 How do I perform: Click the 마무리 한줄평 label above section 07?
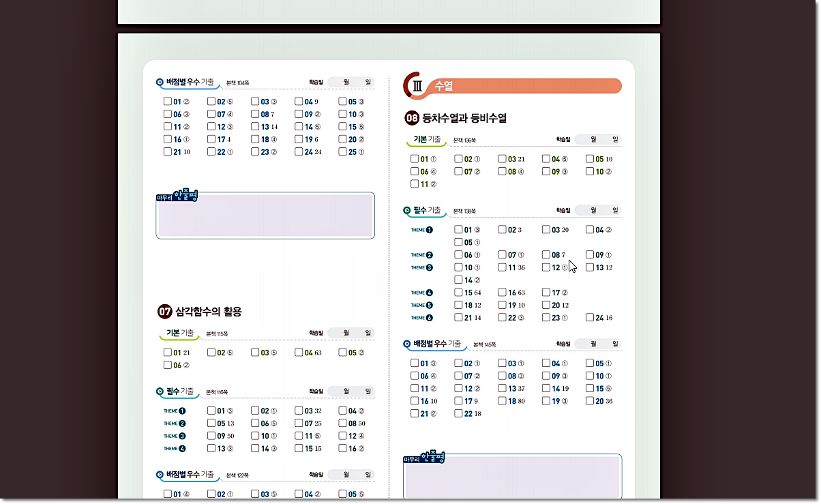pyautogui.click(x=176, y=196)
